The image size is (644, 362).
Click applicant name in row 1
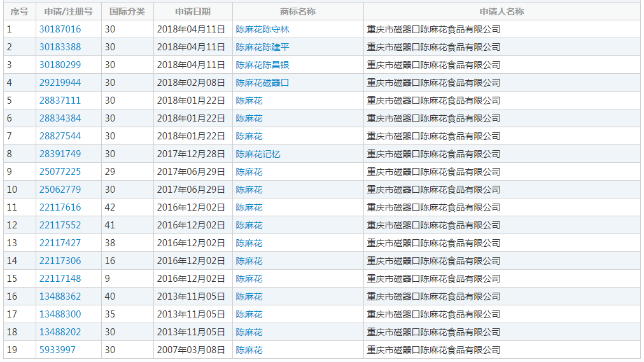tap(434, 29)
